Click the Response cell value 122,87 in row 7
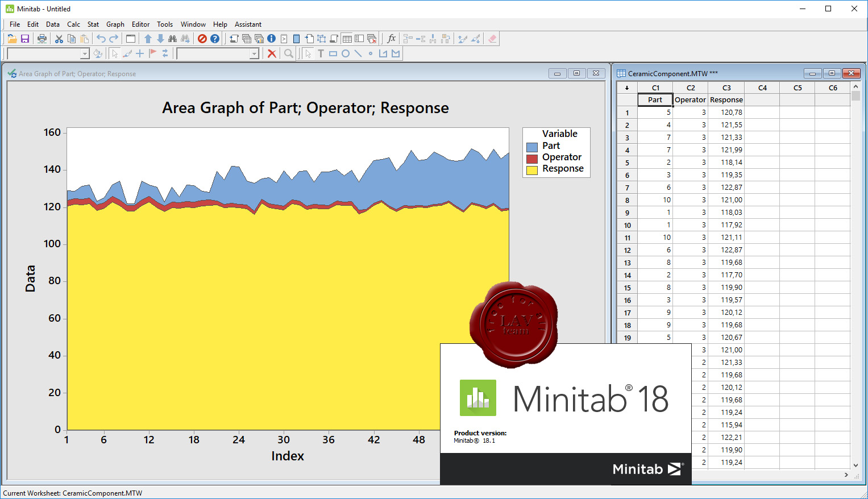This screenshot has height=499, width=868. 726,188
